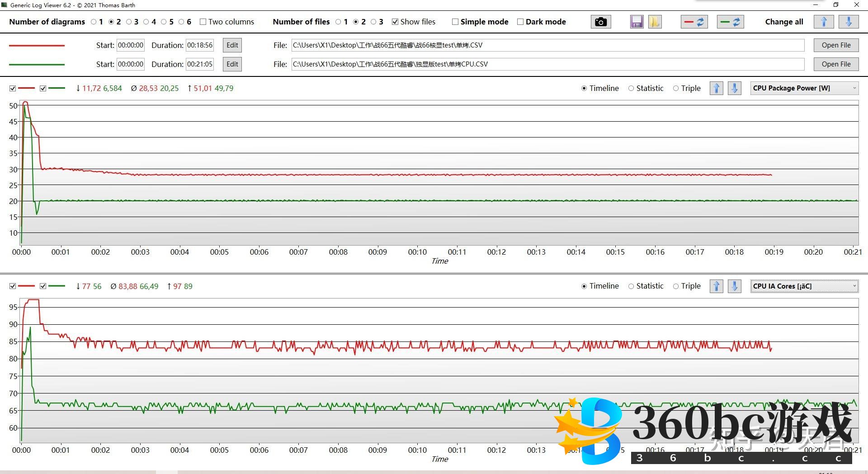868x474 pixels.
Task: Click the Change all up arrow
Action: click(823, 22)
